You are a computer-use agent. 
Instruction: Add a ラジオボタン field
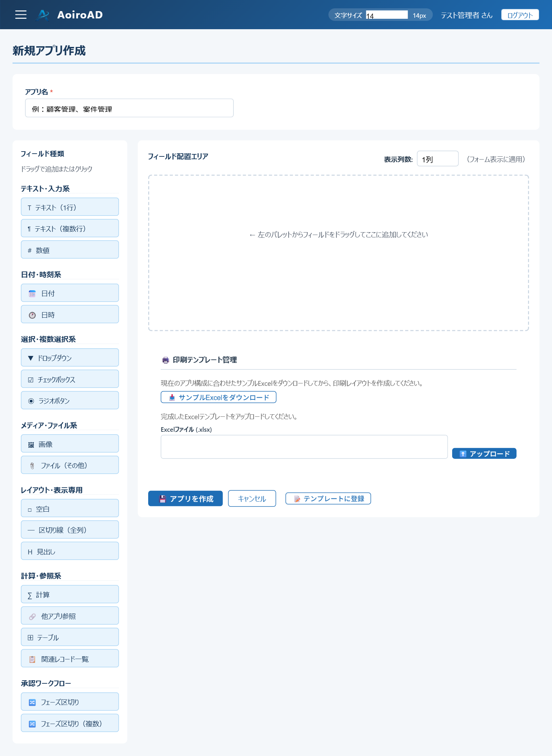click(70, 400)
